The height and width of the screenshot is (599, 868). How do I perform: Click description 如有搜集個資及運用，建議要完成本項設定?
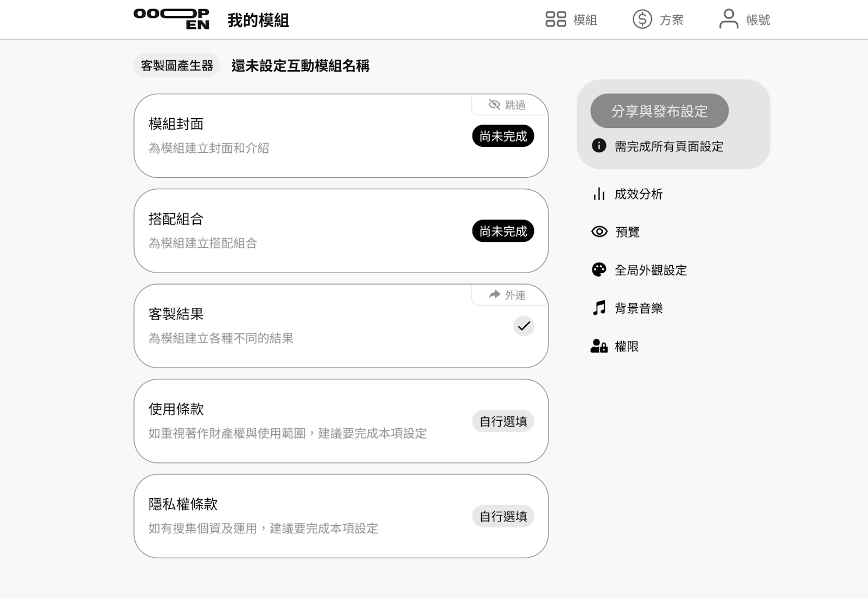coord(263,528)
